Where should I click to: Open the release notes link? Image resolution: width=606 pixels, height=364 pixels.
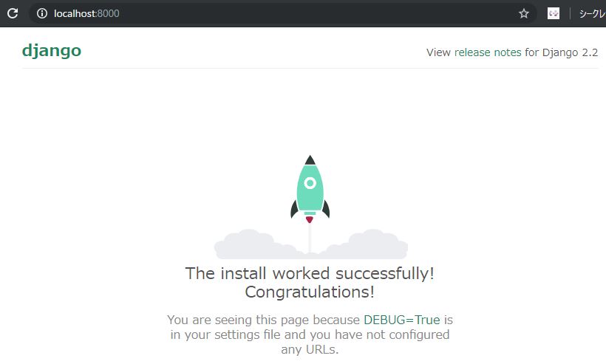488,52
